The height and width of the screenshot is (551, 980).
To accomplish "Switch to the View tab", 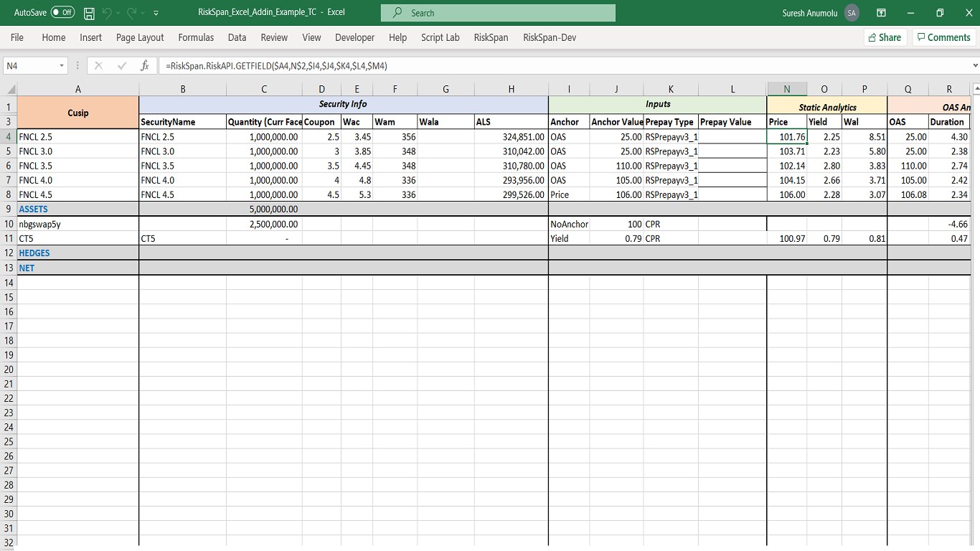I will tap(311, 37).
